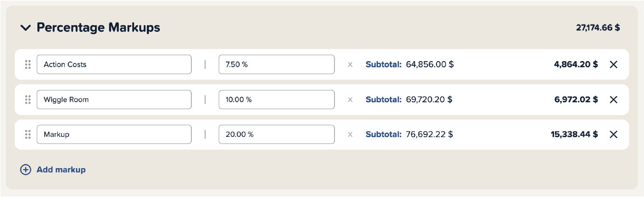The height and width of the screenshot is (197, 644).
Task: Click the 10.00 % percentage field
Action: click(276, 99)
